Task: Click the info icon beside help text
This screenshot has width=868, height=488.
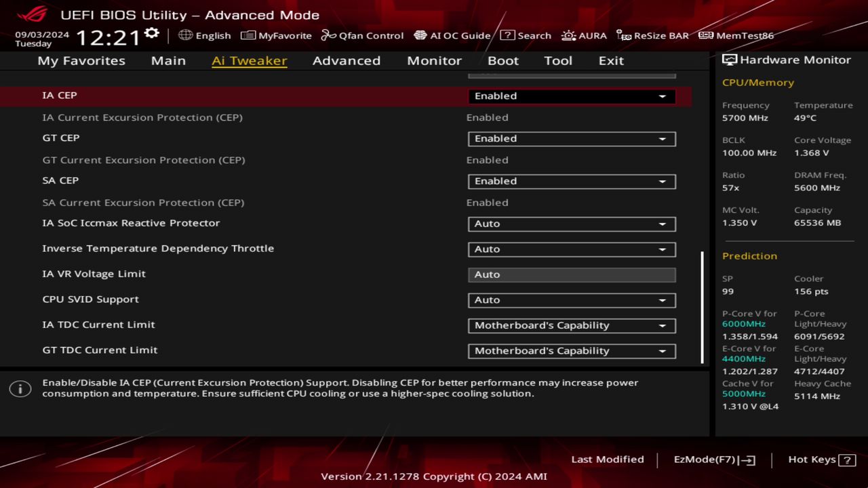Action: (x=20, y=389)
